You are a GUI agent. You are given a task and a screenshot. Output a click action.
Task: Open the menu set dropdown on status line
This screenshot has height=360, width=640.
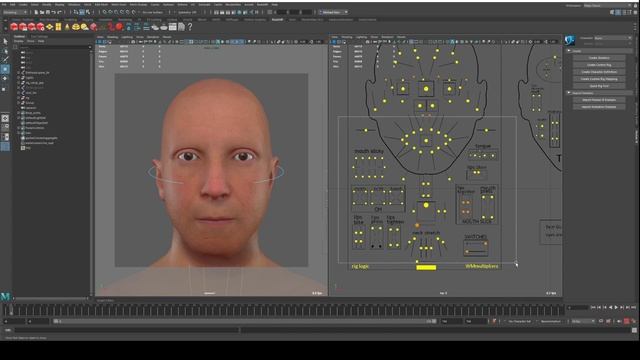(15, 12)
